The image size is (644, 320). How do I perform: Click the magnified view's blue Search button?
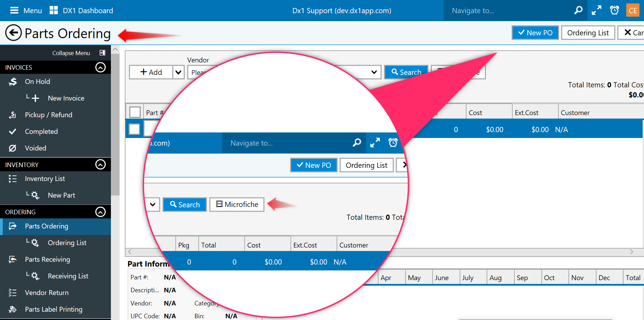click(x=185, y=205)
